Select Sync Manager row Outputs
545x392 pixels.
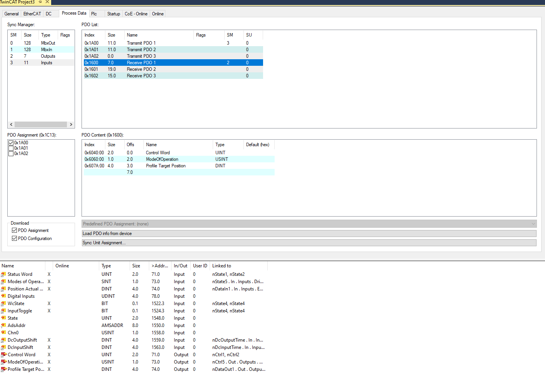(x=42, y=56)
